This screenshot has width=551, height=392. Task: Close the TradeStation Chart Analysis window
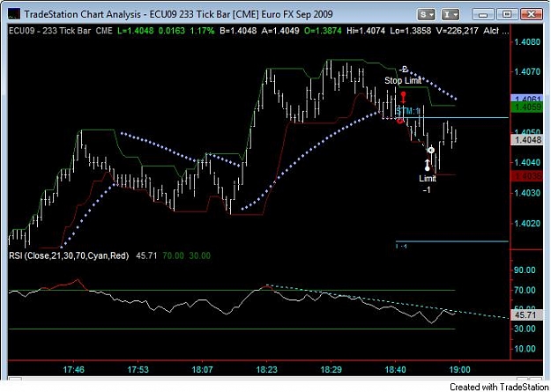(x=532, y=14)
